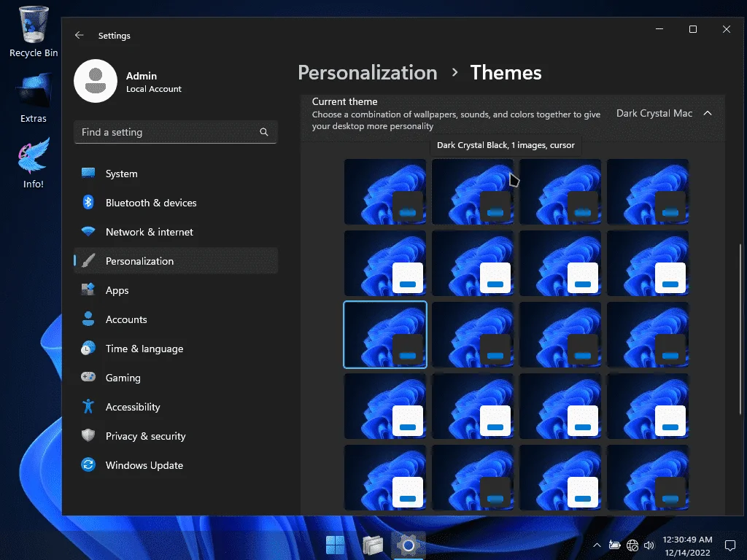Click Personalization breadcrumb link
Image resolution: width=747 pixels, height=560 pixels.
[368, 73]
